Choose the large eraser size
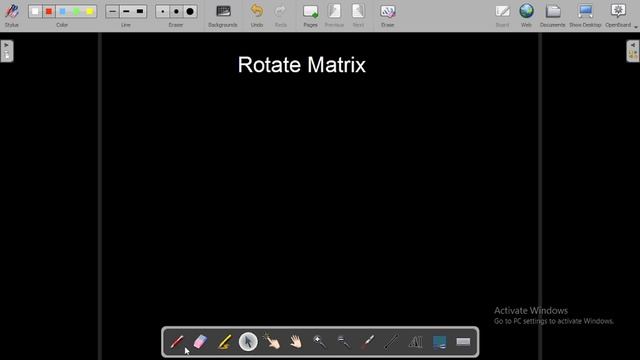 (x=190, y=11)
